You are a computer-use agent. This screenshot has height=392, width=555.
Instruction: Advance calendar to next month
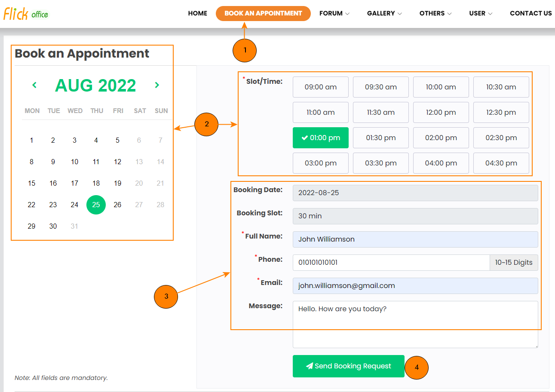tap(157, 85)
